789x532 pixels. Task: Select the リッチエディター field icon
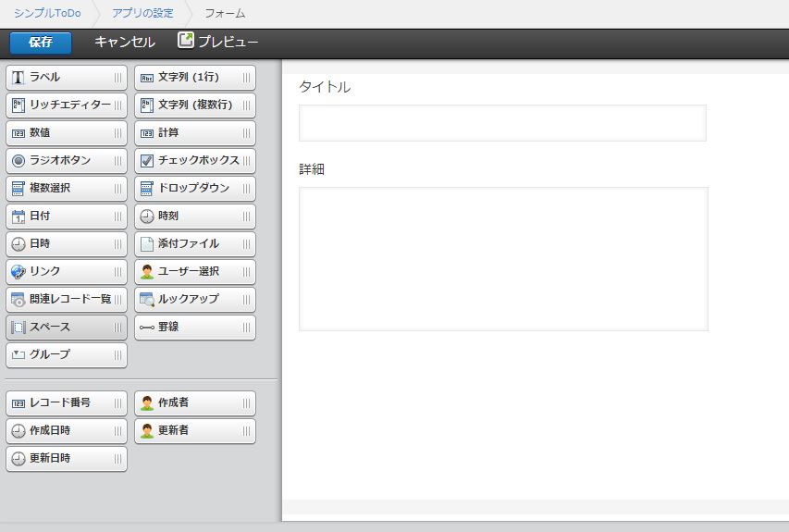click(18, 105)
